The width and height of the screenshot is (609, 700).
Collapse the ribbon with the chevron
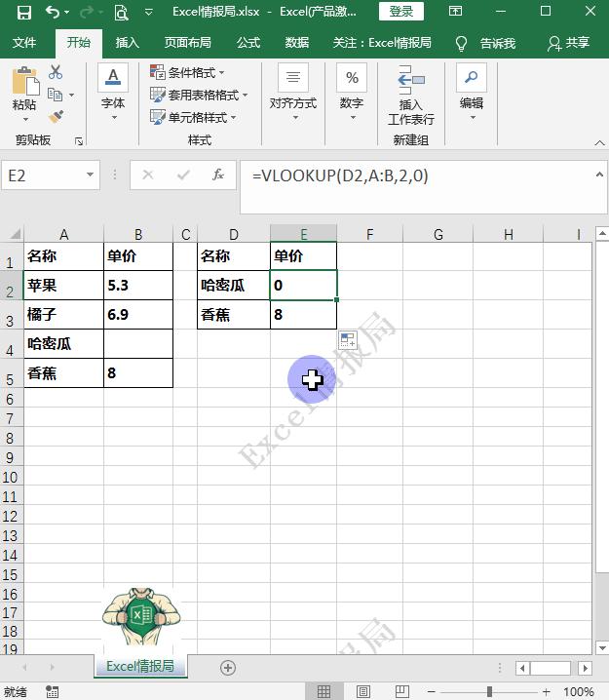[x=599, y=143]
